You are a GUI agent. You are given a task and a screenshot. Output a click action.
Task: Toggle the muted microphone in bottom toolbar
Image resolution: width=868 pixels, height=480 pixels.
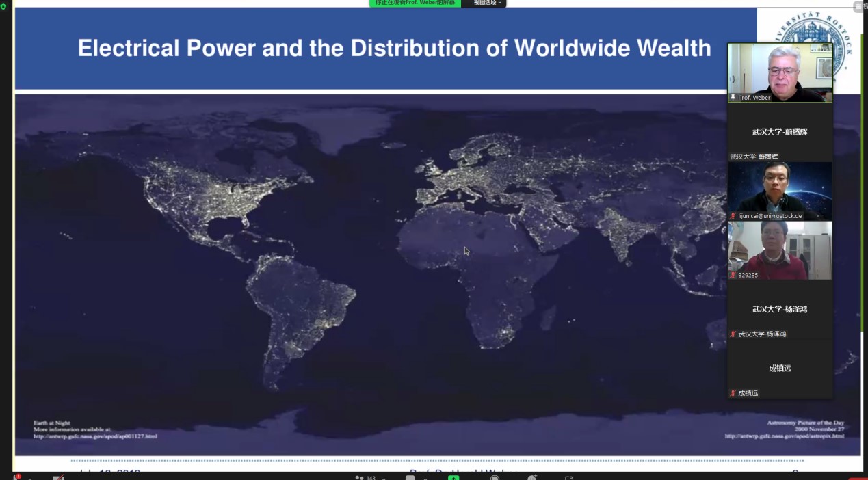[x=18, y=477]
